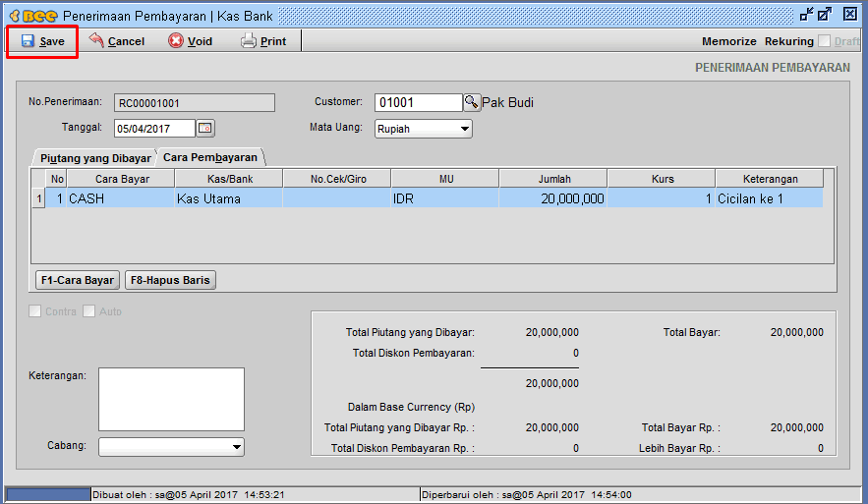Screen dimensions: 868x504
Task: Click Memorize in the top toolbar
Action: [x=728, y=41]
